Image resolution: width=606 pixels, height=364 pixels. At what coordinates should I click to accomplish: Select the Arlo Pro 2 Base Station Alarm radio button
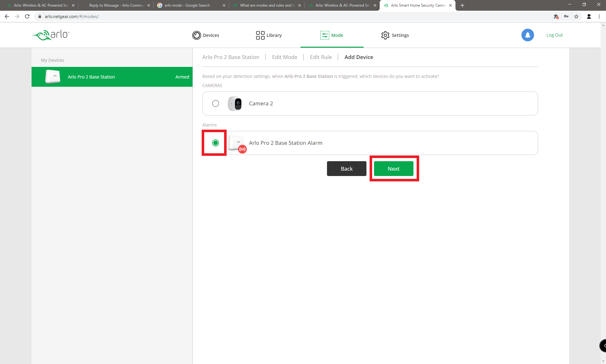pyautogui.click(x=215, y=142)
